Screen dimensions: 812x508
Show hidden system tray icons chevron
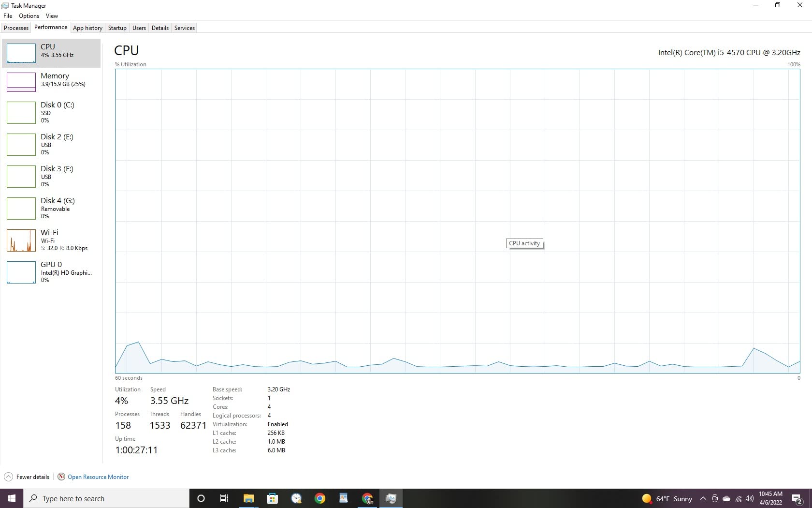(x=703, y=499)
